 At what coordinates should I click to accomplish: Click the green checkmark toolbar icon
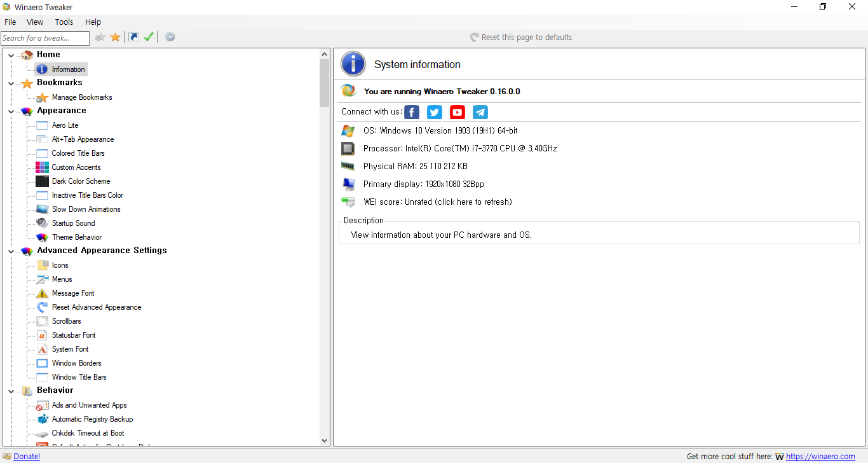(x=149, y=37)
